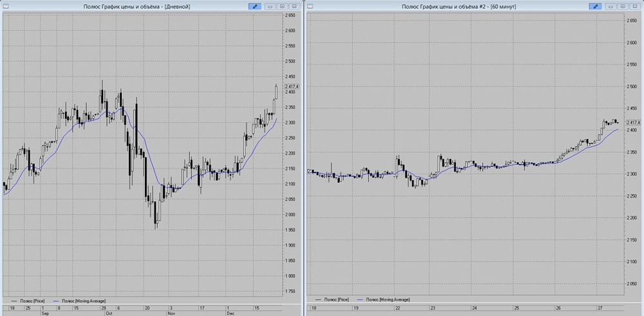Click date '26' on the 60-minute chart time axis
Viewport: 644px width, 316px height.
click(x=558, y=308)
